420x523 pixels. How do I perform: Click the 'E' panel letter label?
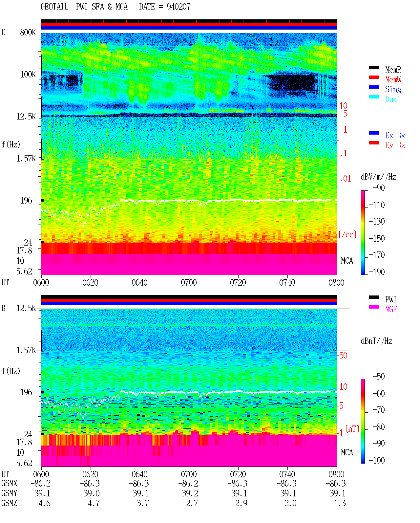(x=3, y=32)
